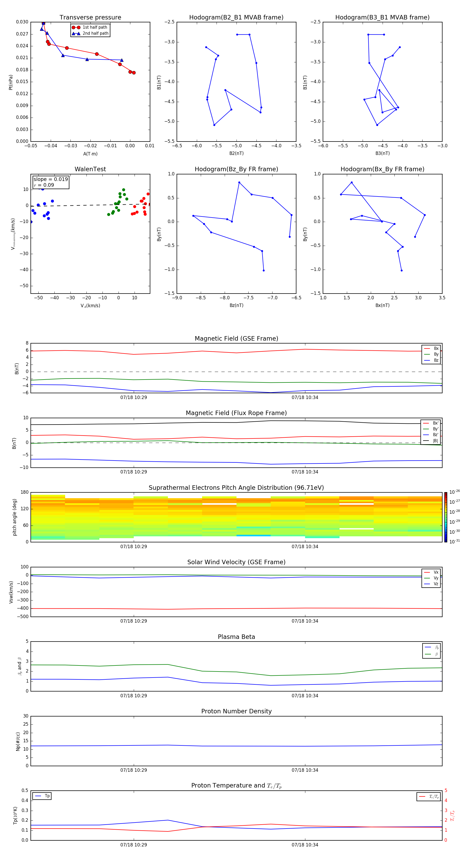Click the 'Magnetic Field (GSE Frame)' title
Viewport: 473px width, 868px height.
[x=236, y=339]
